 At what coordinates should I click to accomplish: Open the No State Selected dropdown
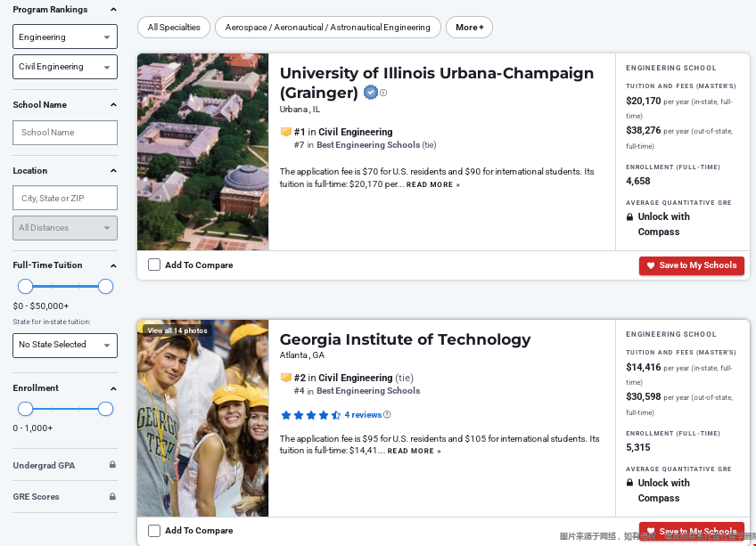pos(65,345)
